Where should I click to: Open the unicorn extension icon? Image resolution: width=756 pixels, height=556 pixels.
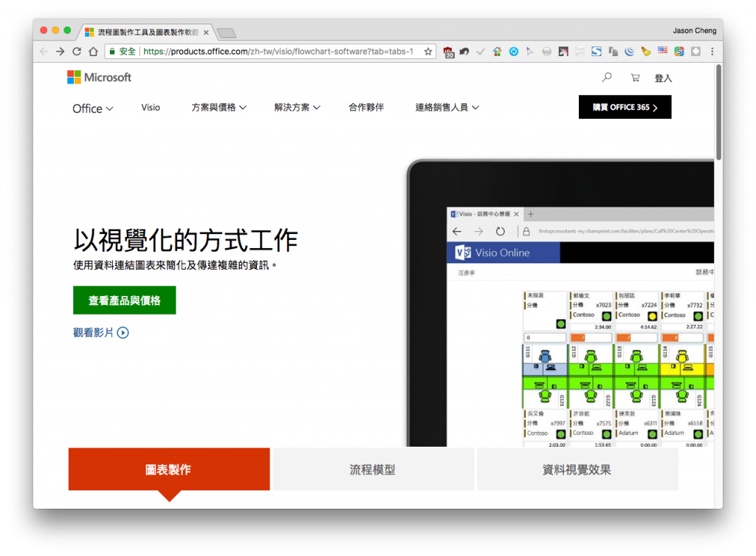click(x=563, y=52)
